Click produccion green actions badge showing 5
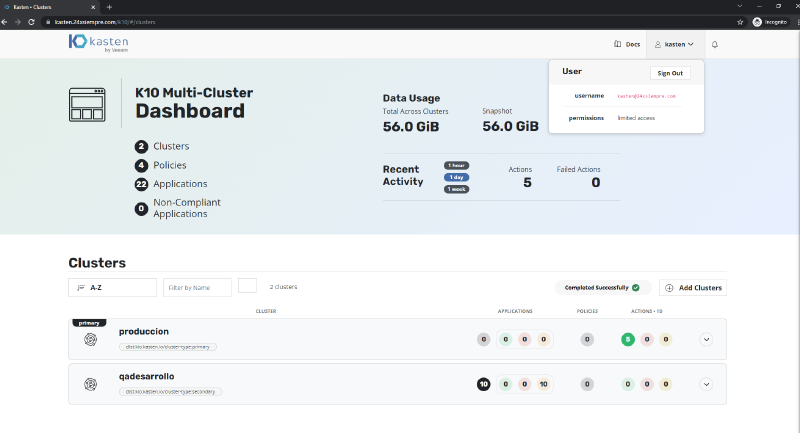800x433 pixels. (x=628, y=339)
